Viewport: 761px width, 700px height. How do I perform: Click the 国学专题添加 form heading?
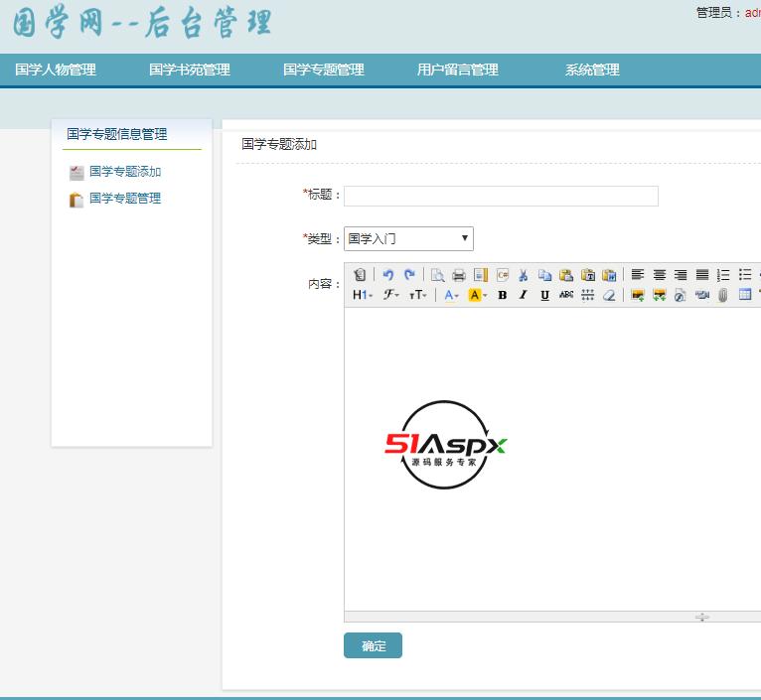pyautogui.click(x=279, y=145)
